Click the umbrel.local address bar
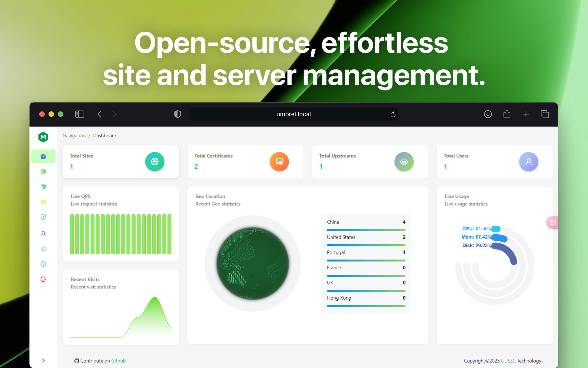 click(x=293, y=114)
